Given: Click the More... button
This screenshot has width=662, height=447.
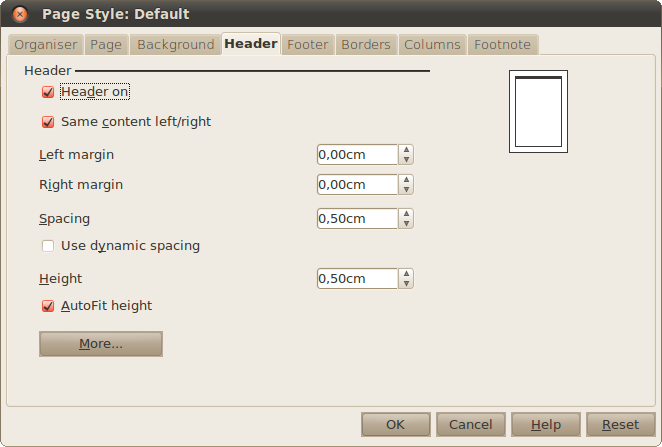Looking at the screenshot, I should pos(100,344).
